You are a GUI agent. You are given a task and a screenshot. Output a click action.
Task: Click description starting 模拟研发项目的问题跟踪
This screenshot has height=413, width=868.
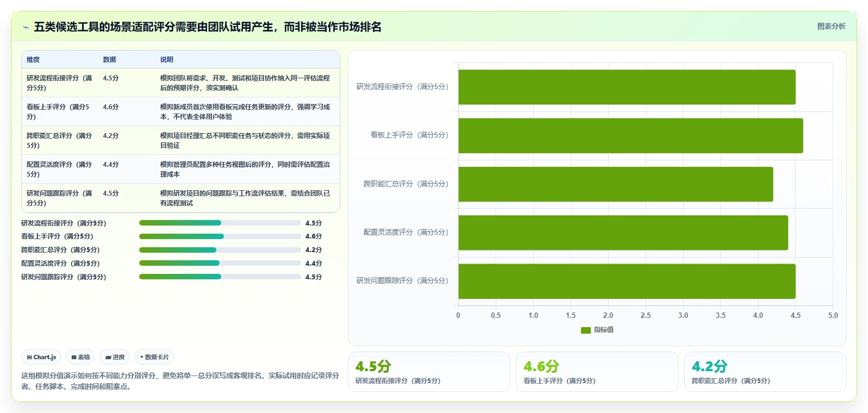click(x=245, y=198)
